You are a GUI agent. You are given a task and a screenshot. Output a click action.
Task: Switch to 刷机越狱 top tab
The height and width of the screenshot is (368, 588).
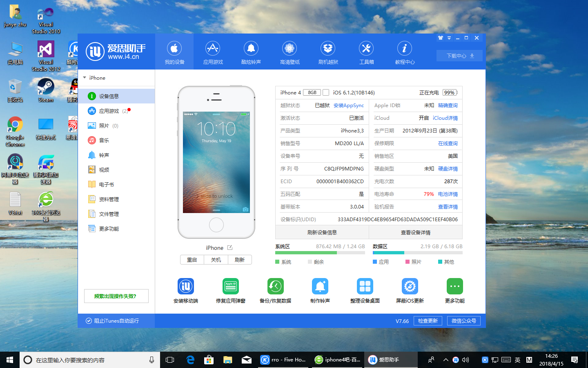coord(328,53)
